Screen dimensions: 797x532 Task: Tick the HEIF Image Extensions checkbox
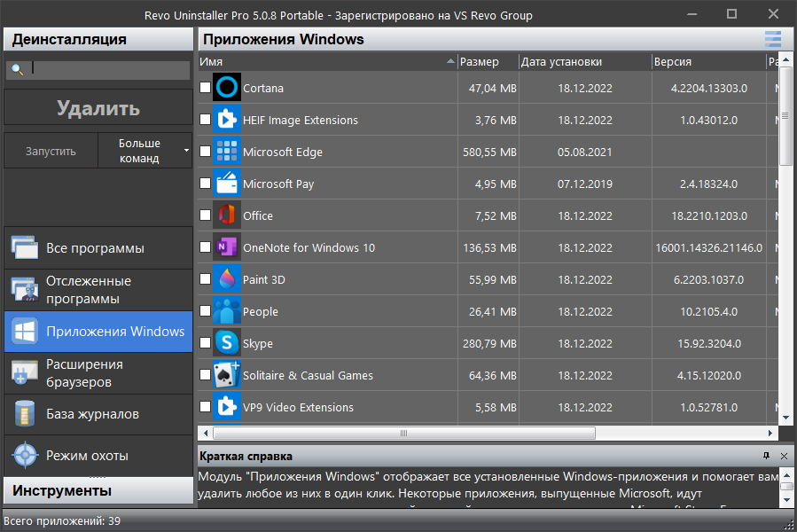205,120
